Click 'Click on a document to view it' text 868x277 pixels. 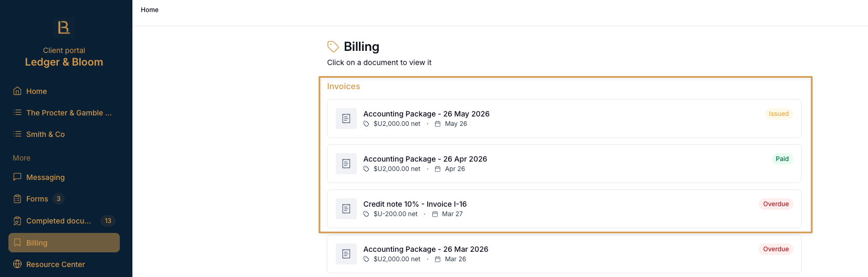(x=379, y=62)
